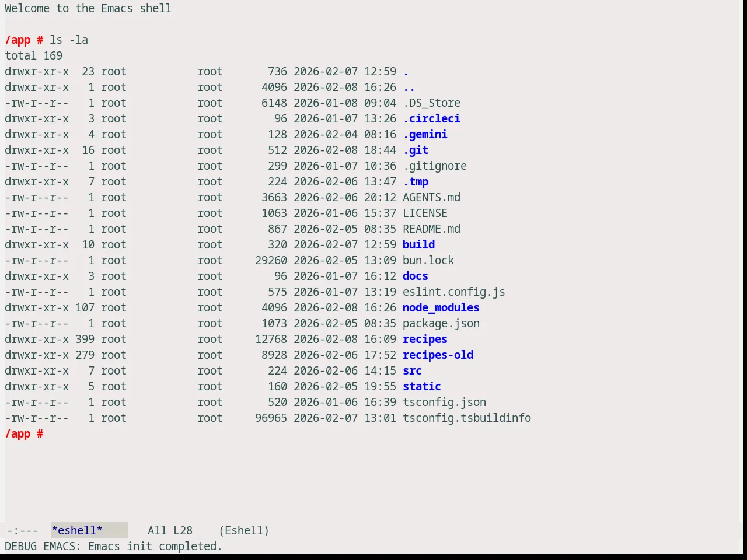The image size is (747, 560).
Task: Click the timestamp 2026-02-05 19:55
Action: (345, 386)
